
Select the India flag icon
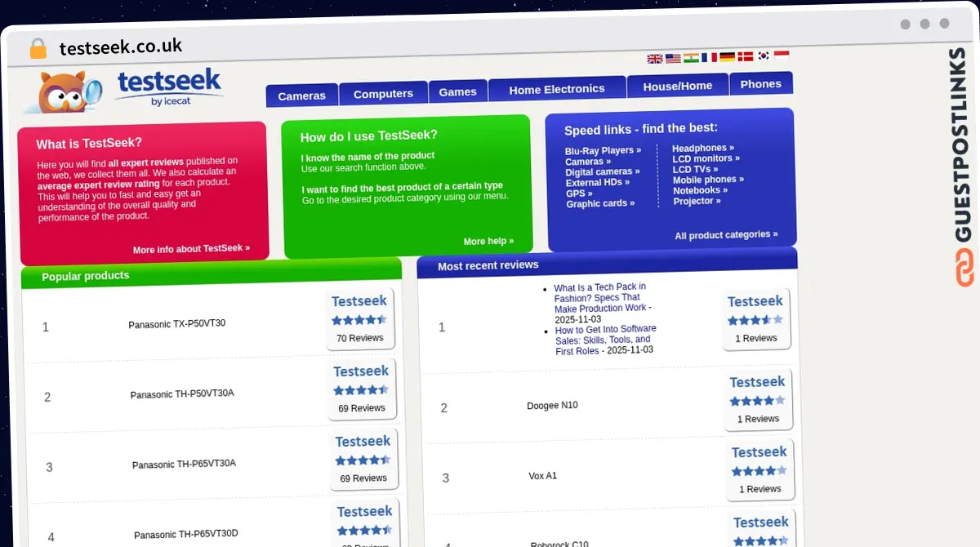(x=691, y=58)
